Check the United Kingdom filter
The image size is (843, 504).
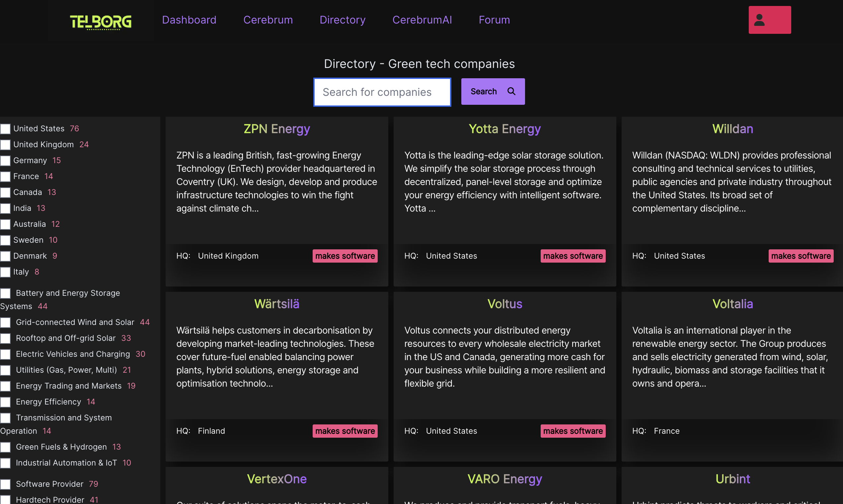pyautogui.click(x=5, y=145)
